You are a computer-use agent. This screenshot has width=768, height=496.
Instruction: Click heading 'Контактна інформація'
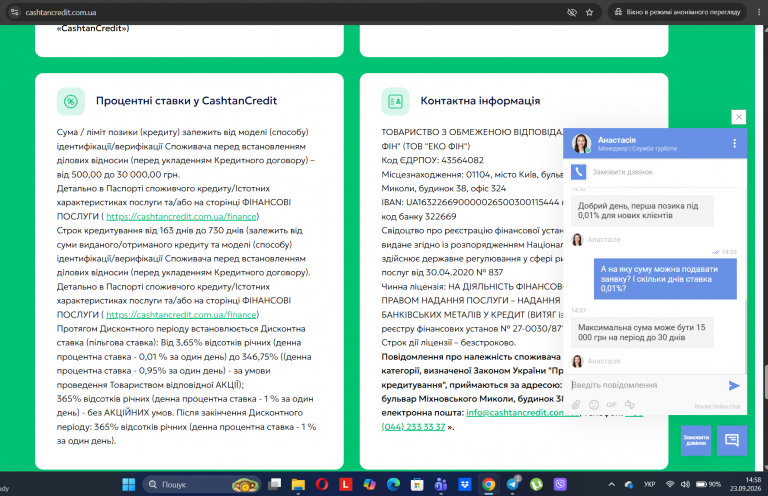480,101
